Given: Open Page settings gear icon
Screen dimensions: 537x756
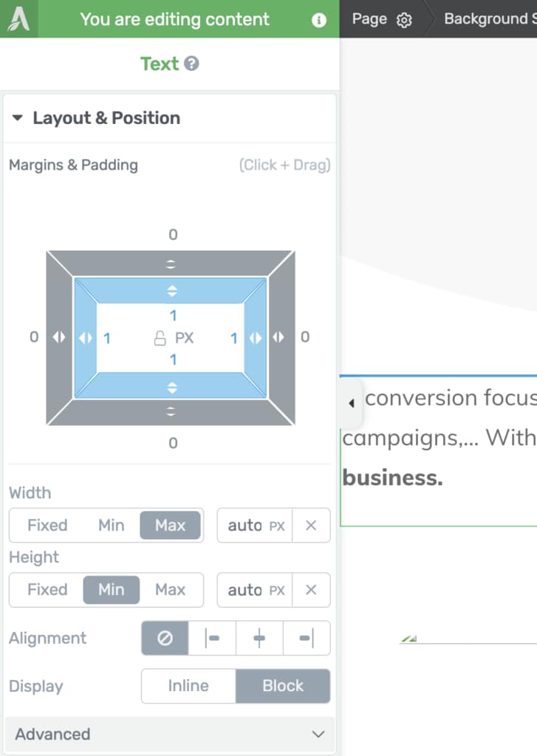Looking at the screenshot, I should [x=404, y=20].
